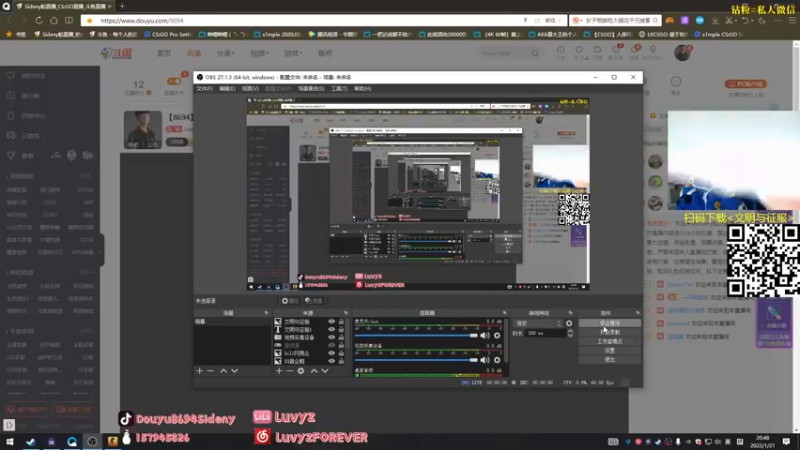Expand the 视频 dropdown in Douyu navigation

pyautogui.click(x=259, y=53)
